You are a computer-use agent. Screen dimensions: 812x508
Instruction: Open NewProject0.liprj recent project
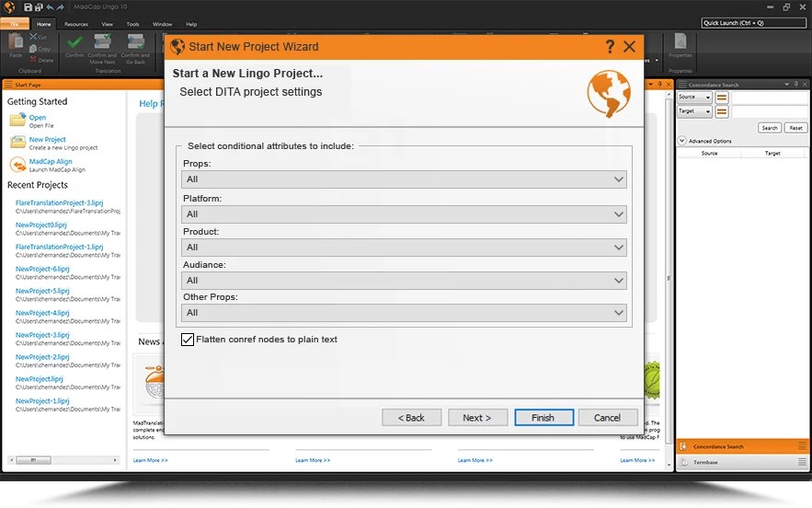click(40, 225)
